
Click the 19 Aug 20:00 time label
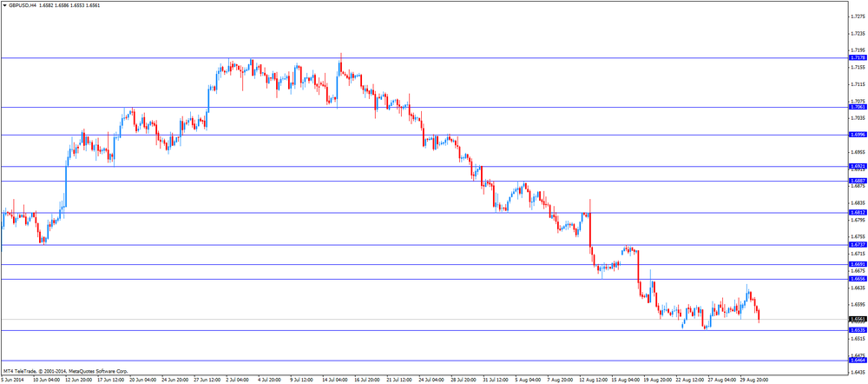(x=658, y=381)
